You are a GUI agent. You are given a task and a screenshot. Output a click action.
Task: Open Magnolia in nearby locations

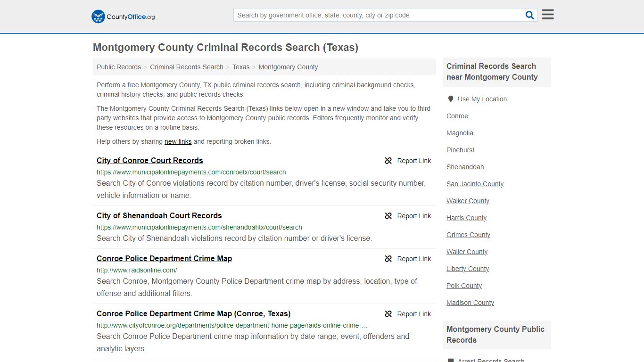point(460,133)
